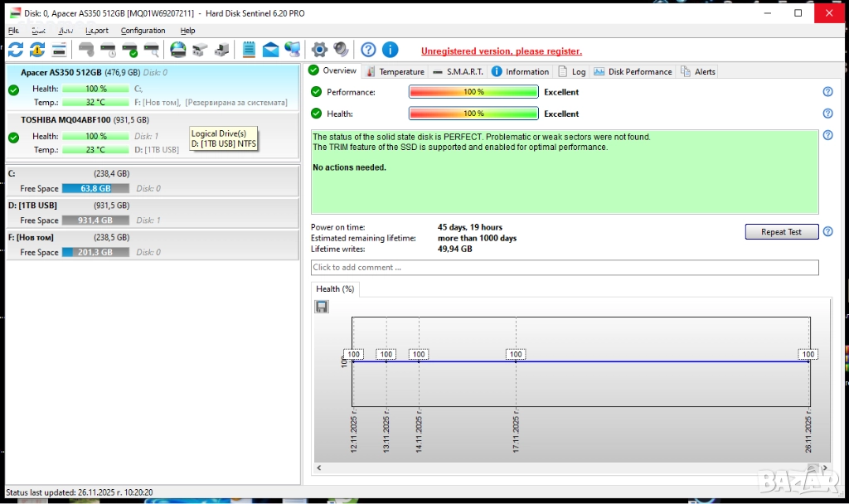Open configuration via the gear icon
The width and height of the screenshot is (849, 504).
[x=319, y=50]
